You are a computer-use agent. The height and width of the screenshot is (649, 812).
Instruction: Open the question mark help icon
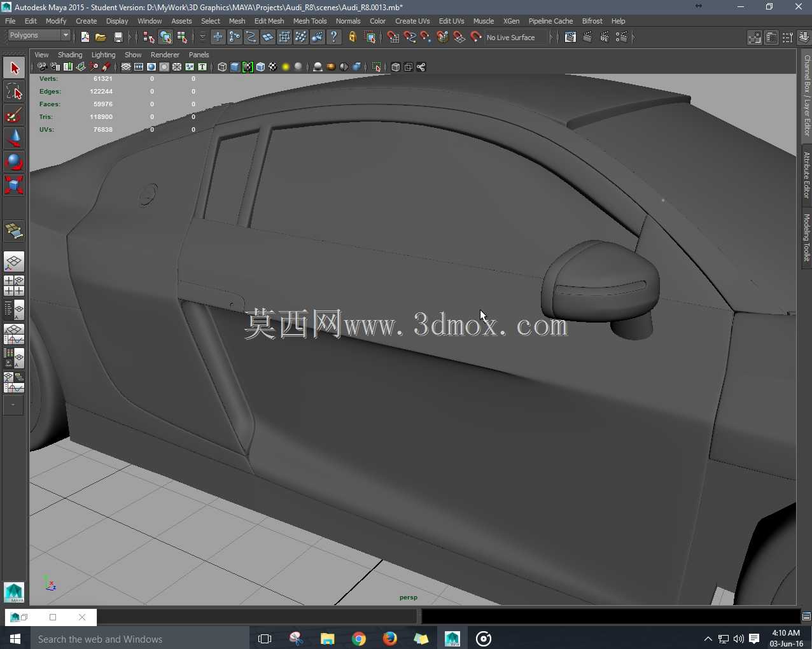pyautogui.click(x=333, y=38)
